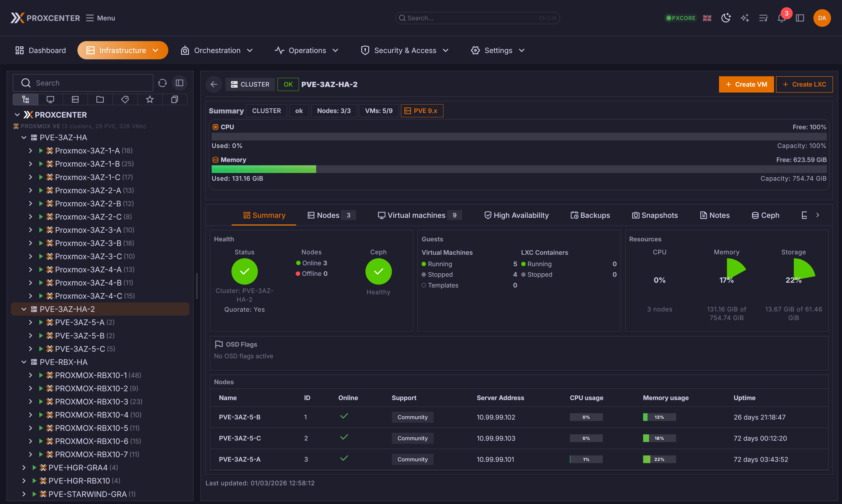Open the AI assistant sparkles icon
This screenshot has width=842, height=504.
(x=745, y=18)
